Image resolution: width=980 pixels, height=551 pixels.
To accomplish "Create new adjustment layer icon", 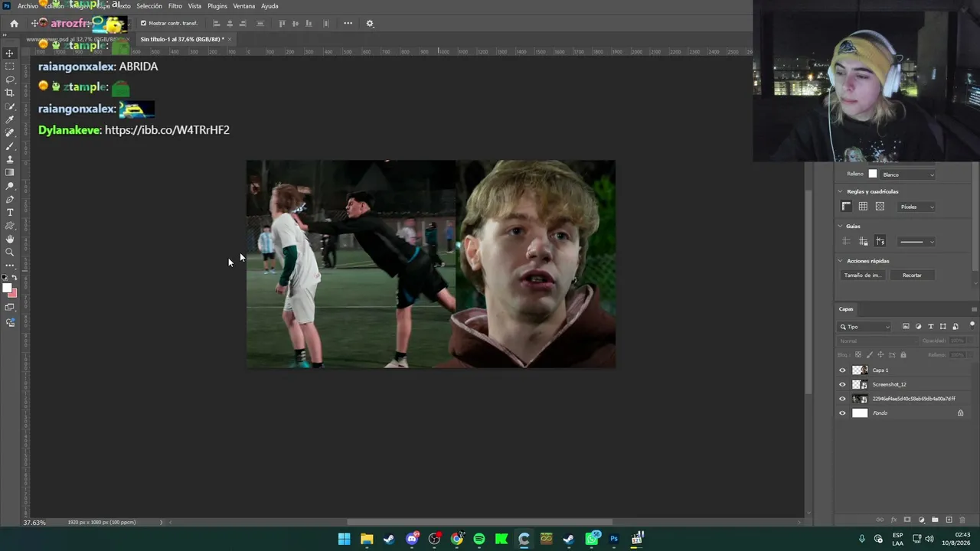I will click(921, 520).
